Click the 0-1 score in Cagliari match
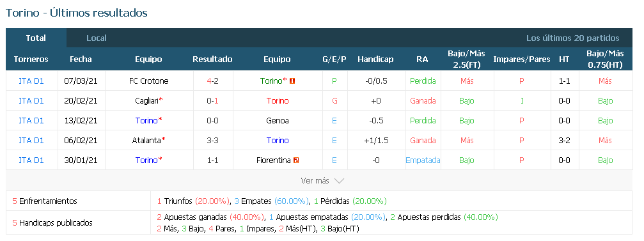This screenshot has height=241, width=644. point(212,100)
